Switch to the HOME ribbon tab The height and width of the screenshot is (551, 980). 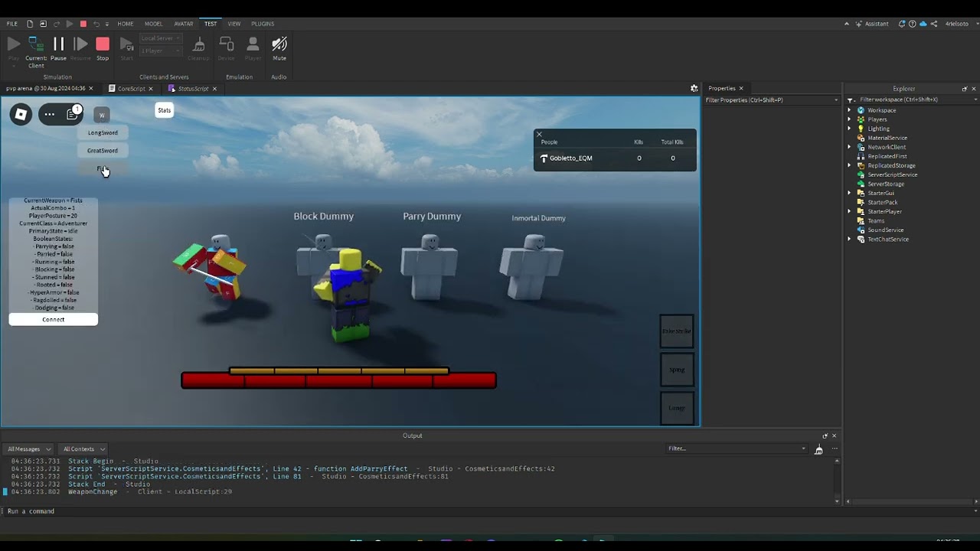pos(126,24)
